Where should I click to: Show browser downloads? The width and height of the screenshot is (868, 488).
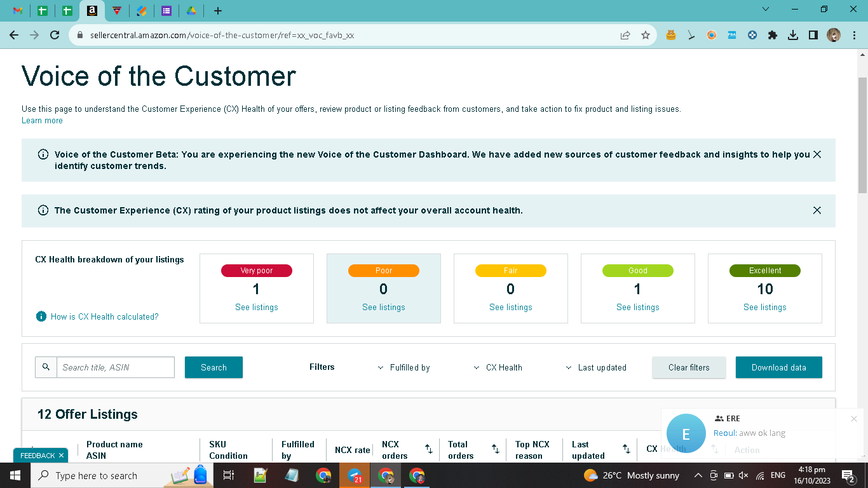click(x=793, y=35)
